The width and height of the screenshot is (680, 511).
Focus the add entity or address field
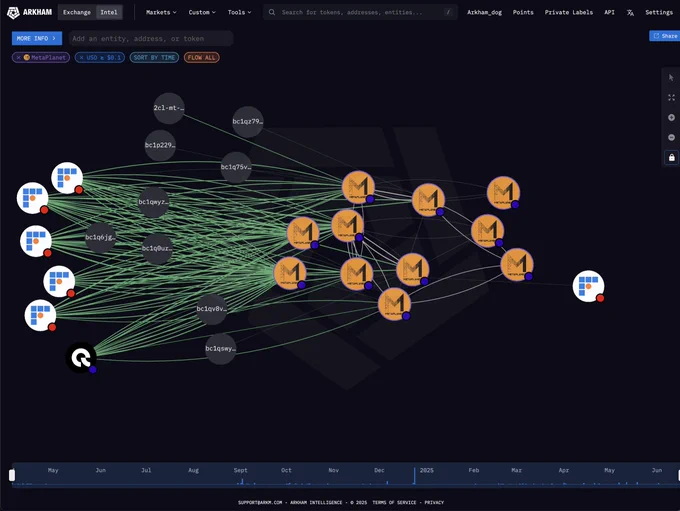point(151,38)
